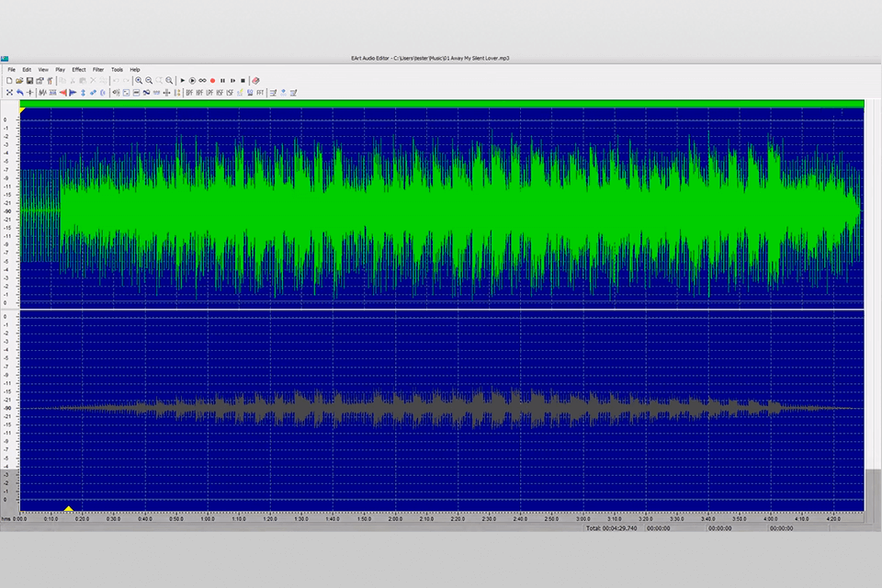This screenshot has height=588, width=882.
Task: Open the File menu
Action: click(11, 70)
